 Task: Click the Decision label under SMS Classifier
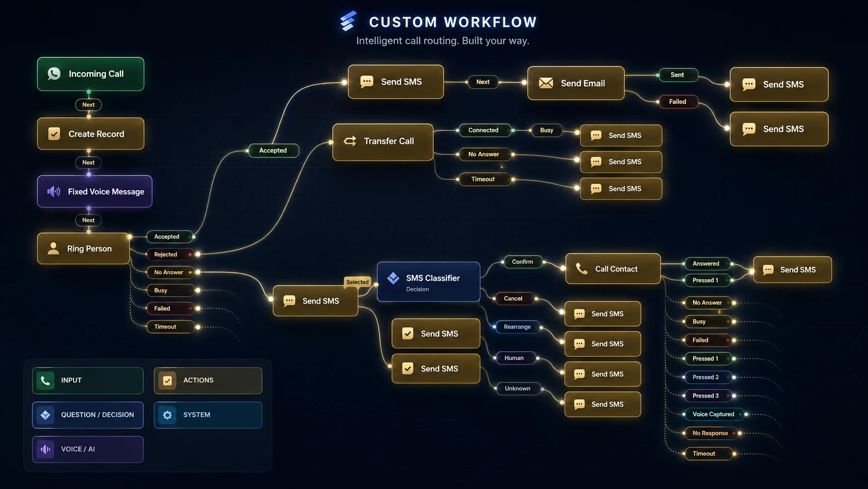(x=417, y=289)
